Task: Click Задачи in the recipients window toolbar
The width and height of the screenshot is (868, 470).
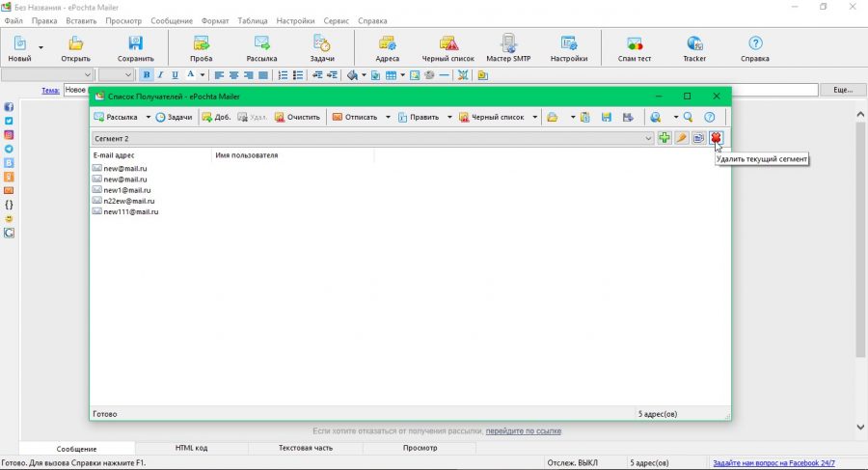Action: pyautogui.click(x=174, y=117)
